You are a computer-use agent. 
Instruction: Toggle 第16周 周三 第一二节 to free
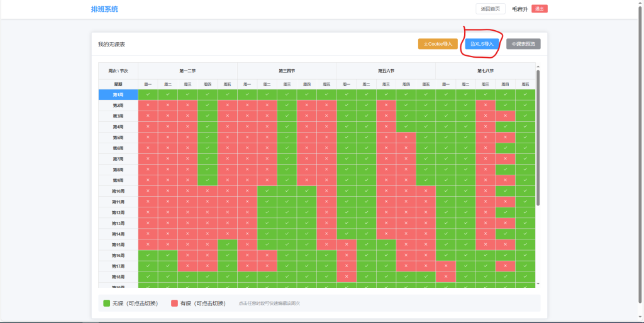click(187, 255)
